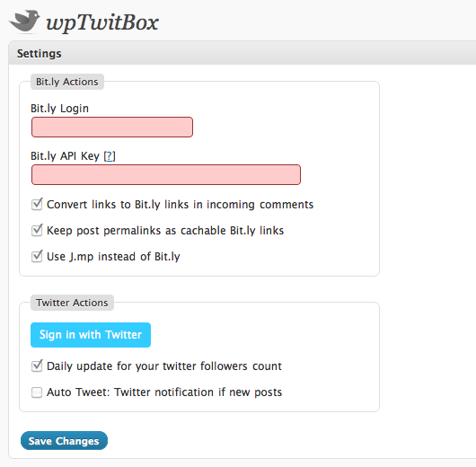
Task: Click the Save Changes button
Action: tap(64, 441)
